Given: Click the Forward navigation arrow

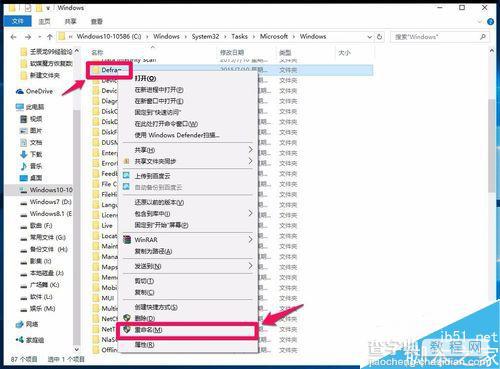Looking at the screenshot, I should click(28, 37).
